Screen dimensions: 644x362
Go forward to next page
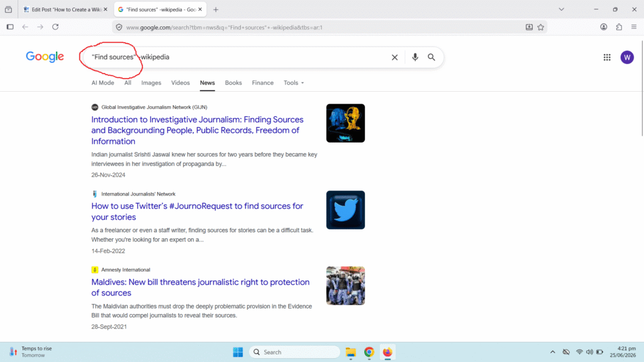tap(40, 27)
